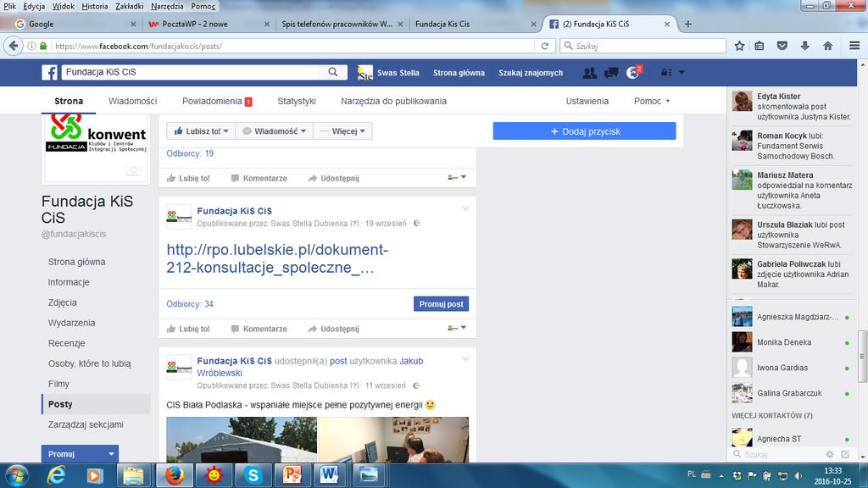Switch to PowerPoint in taskbar

(292, 476)
